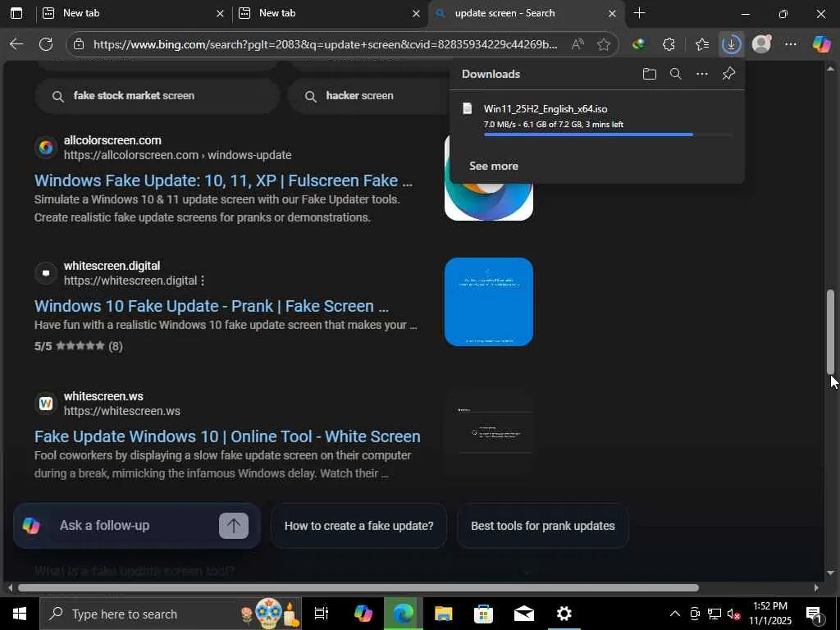Click the horizontal scrollbar thumb
Image resolution: width=840 pixels, height=630 pixels.
[x=358, y=587]
